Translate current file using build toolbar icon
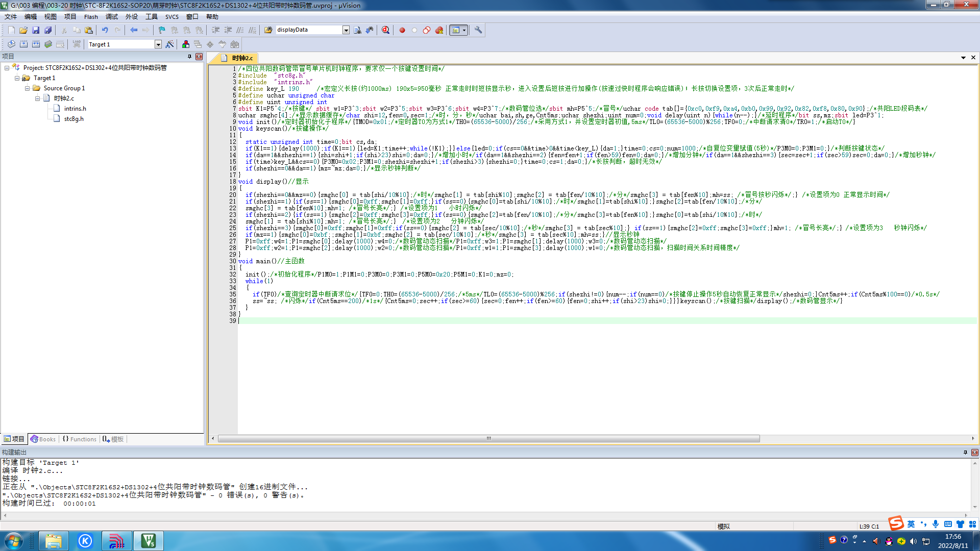This screenshot has height=551, width=980. pos(11,44)
